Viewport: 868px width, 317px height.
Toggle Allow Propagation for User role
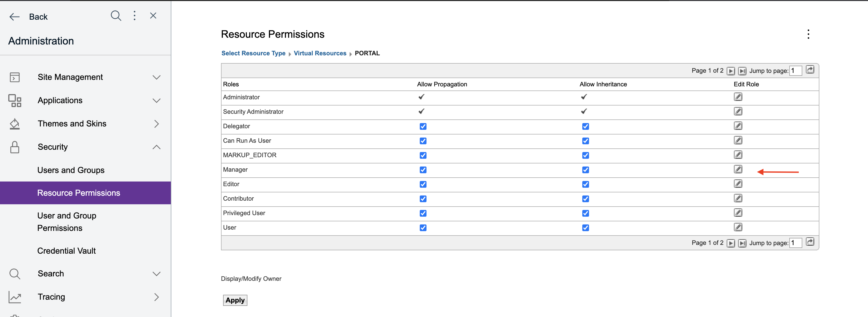click(423, 228)
